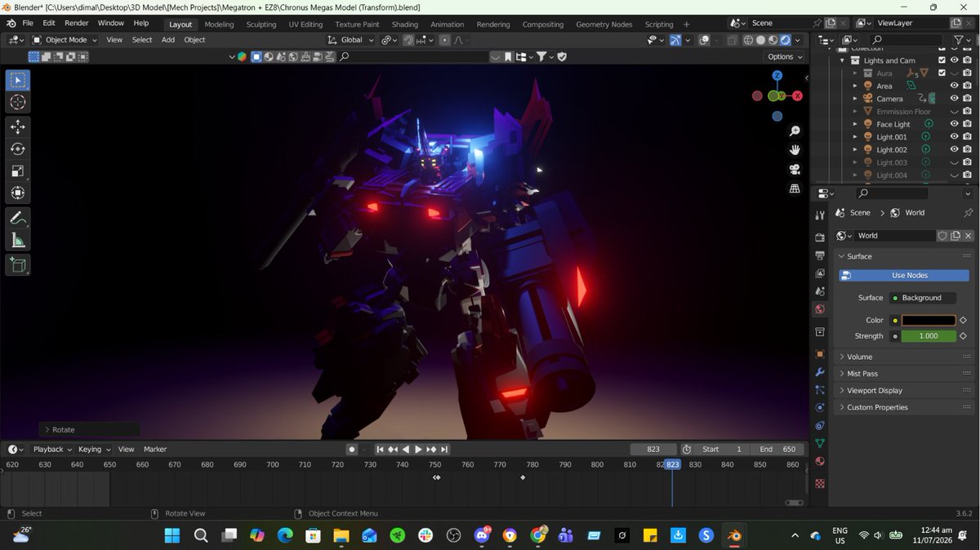Open the Keying dropdown in timeline
Viewport: 980px width, 550px height.
(x=95, y=450)
